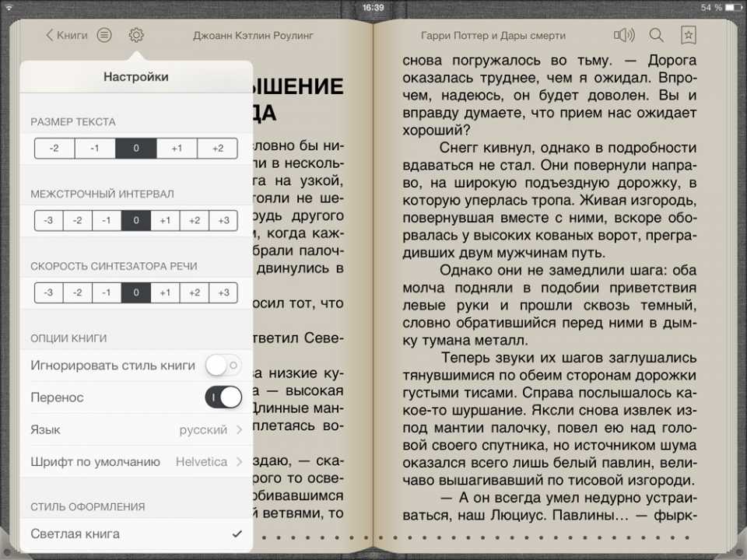Open the Язык language selection

[136, 430]
